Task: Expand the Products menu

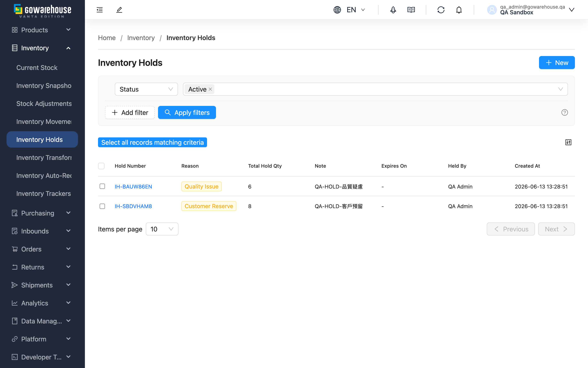Action: [42, 30]
